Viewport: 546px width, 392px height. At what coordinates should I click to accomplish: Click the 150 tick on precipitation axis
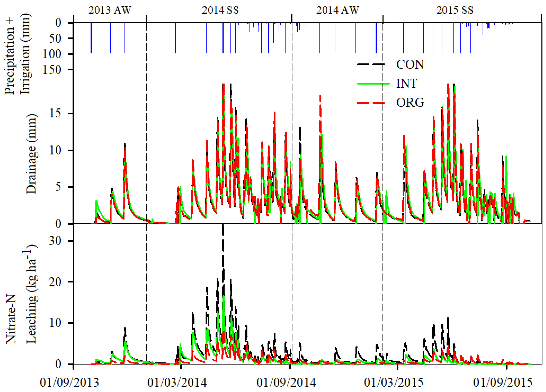pos(52,70)
